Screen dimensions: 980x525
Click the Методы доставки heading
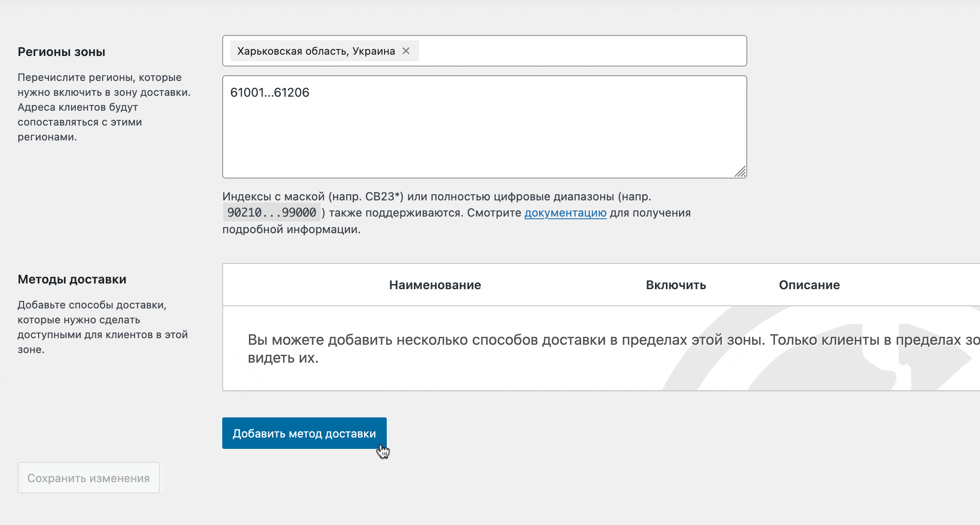click(72, 280)
